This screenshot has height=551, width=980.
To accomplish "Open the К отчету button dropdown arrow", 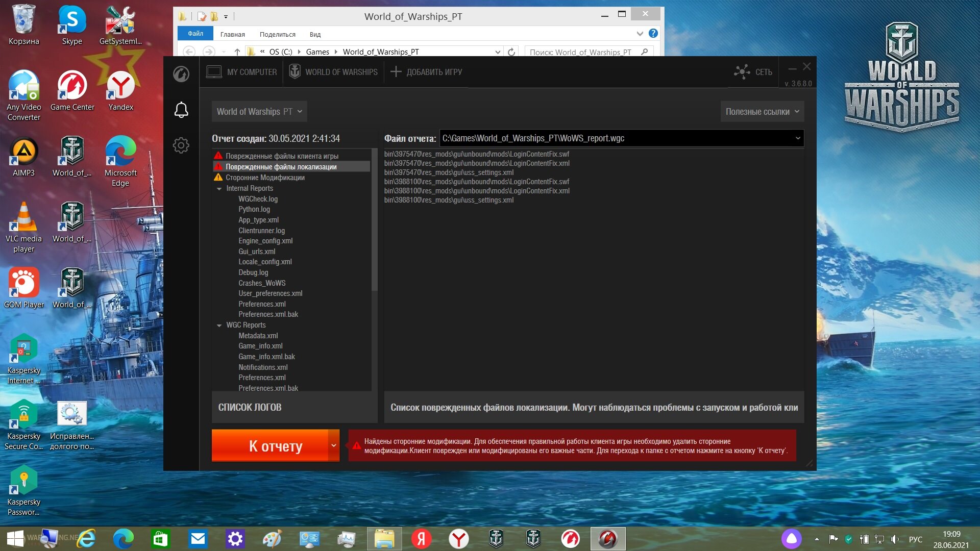I will click(334, 446).
